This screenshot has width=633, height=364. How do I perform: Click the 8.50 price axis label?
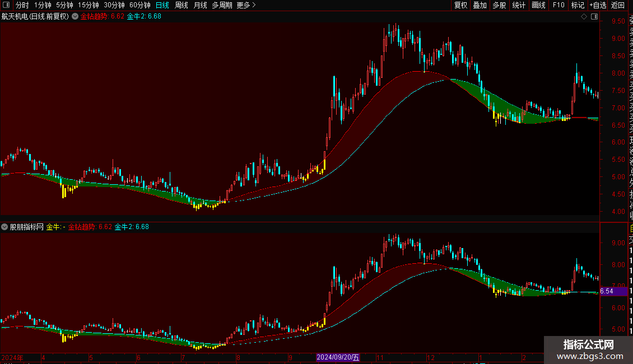(x=618, y=56)
